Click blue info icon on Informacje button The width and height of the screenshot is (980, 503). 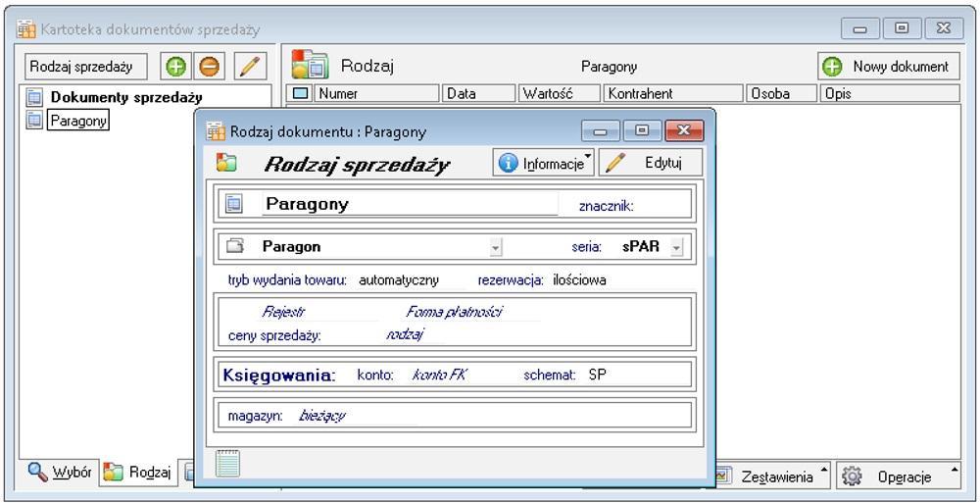508,163
